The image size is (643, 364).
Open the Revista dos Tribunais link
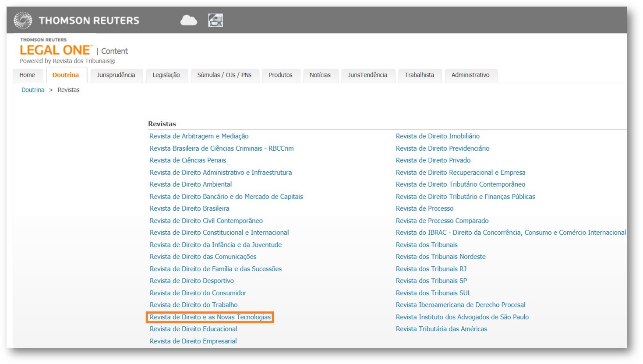click(427, 245)
